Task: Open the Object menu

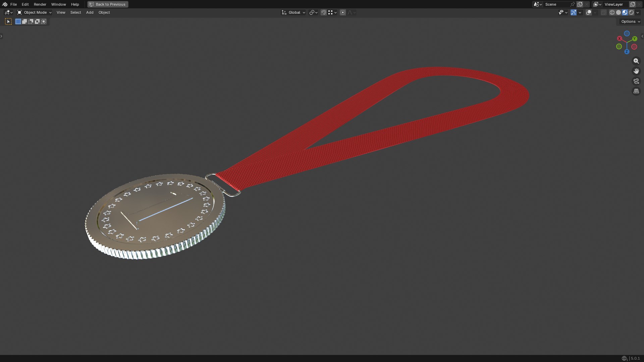Action: point(104,12)
